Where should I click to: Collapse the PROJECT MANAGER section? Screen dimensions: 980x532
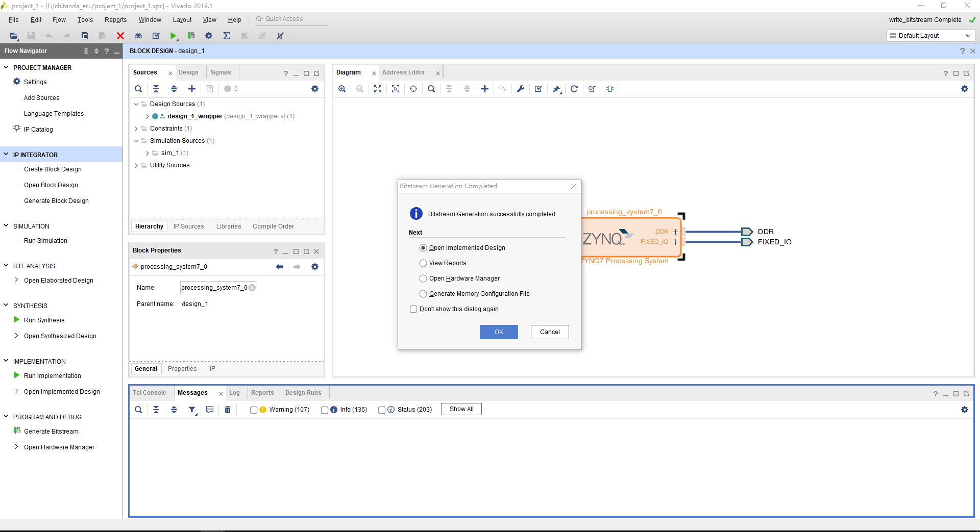[6, 67]
